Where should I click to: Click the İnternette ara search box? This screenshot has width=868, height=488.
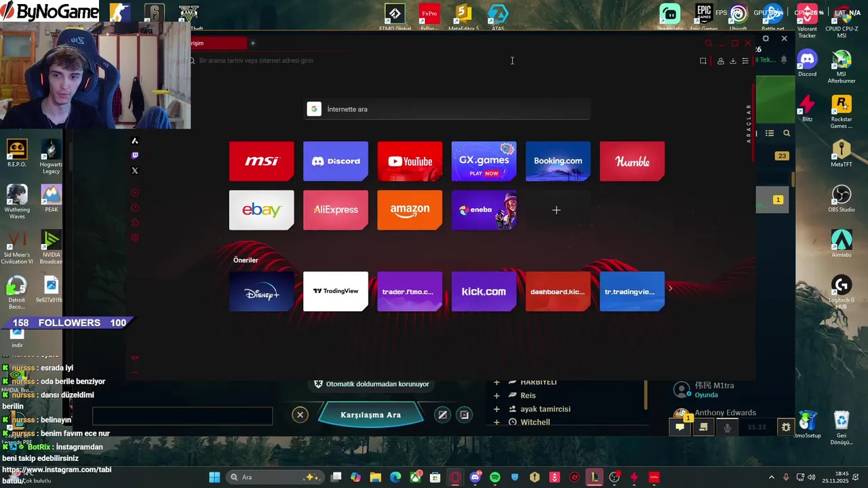(x=448, y=109)
